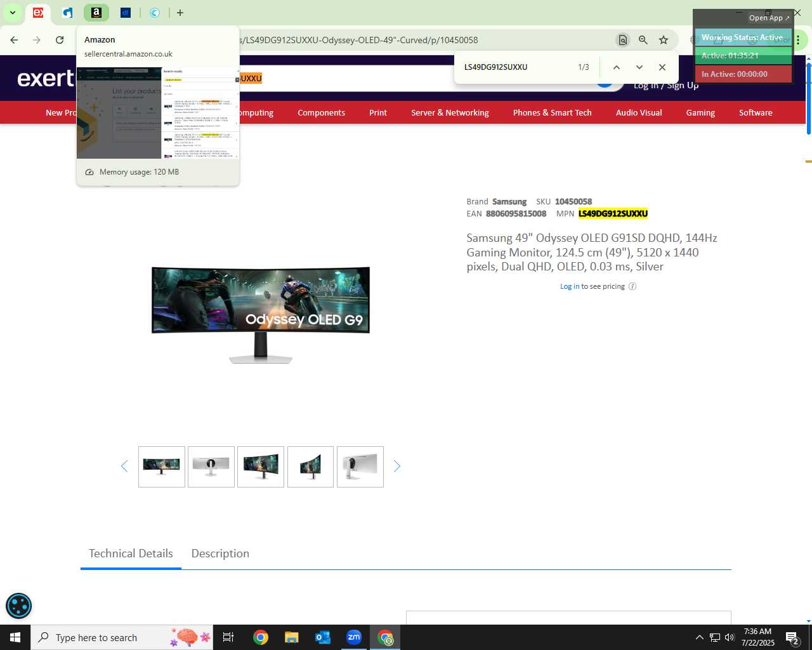Click the SKU value 10450058
The width and height of the screenshot is (812, 650).
[573, 201]
